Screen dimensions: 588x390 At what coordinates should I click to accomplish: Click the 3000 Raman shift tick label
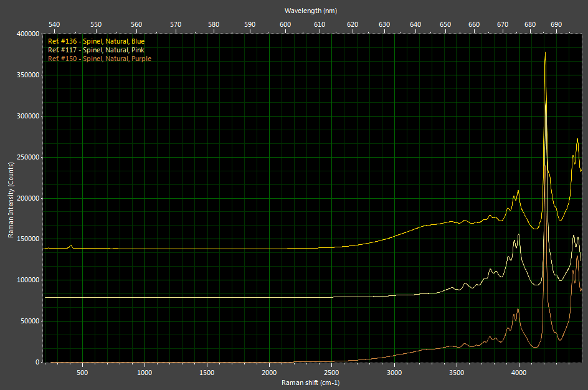click(394, 373)
